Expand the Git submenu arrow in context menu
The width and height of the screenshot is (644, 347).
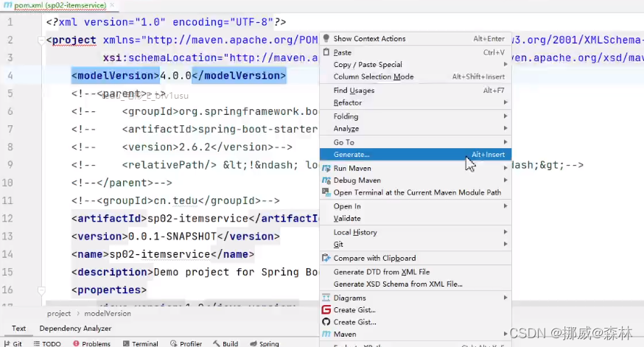(x=505, y=244)
